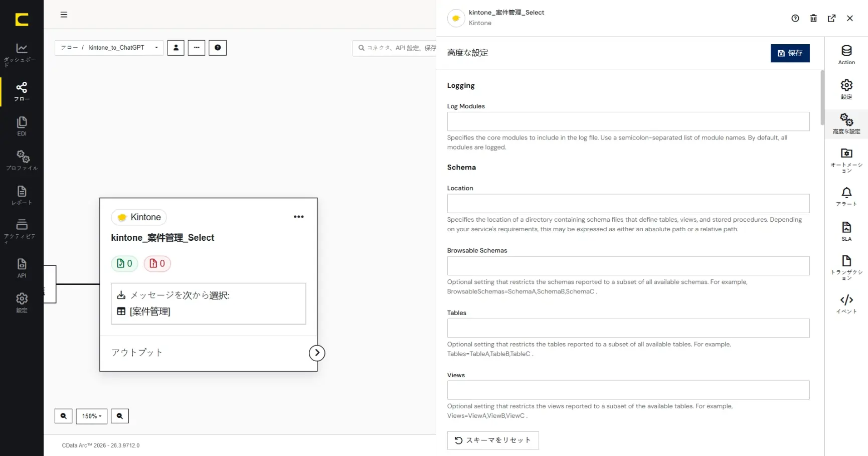Click the Schema Location input field
Image resolution: width=868 pixels, height=456 pixels.
[x=628, y=204]
